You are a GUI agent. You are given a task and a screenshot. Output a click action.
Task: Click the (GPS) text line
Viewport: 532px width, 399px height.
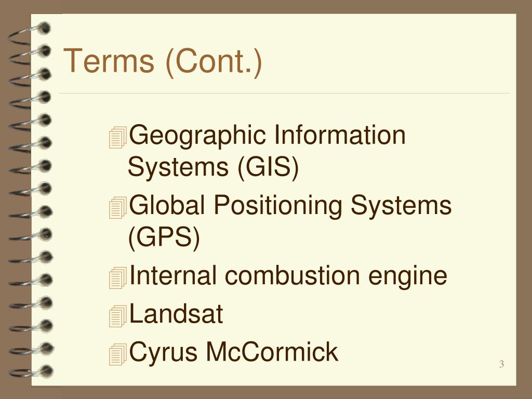click(164, 237)
